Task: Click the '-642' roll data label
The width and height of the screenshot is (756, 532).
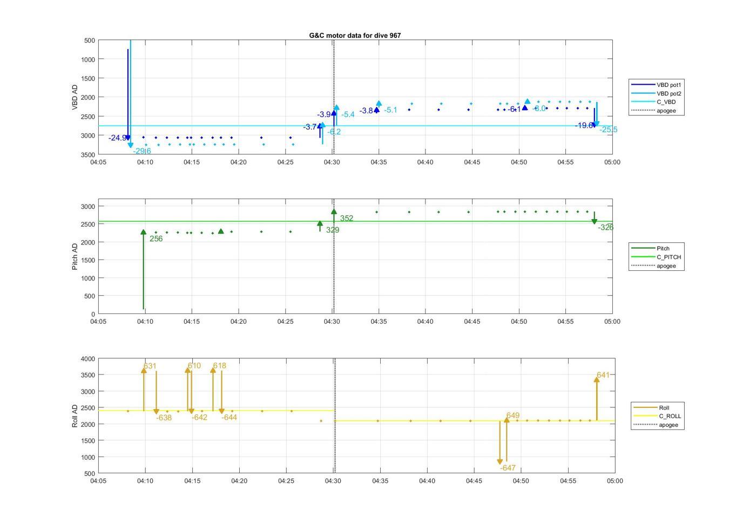Action: (199, 418)
